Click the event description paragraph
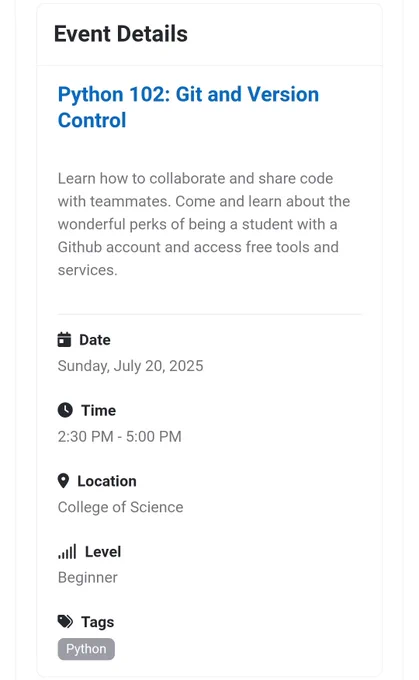This screenshot has height=680, width=419. pyautogui.click(x=204, y=224)
